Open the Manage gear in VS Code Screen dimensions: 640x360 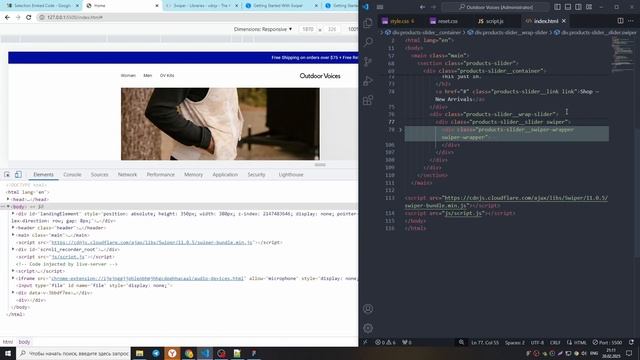[x=368, y=328]
